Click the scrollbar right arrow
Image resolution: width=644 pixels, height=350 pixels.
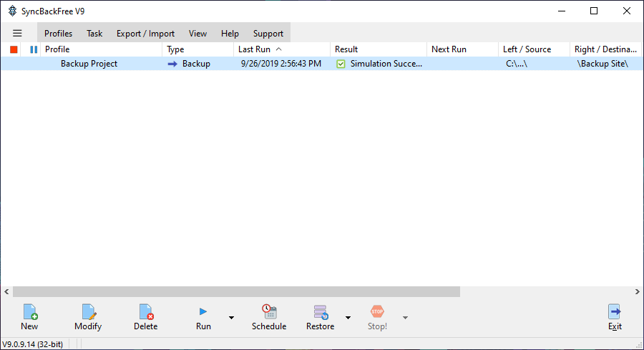637,292
